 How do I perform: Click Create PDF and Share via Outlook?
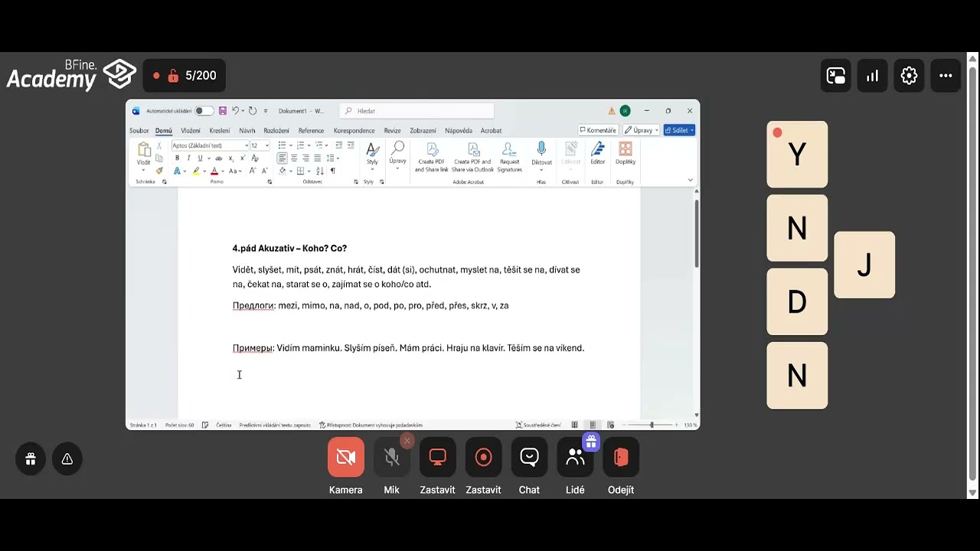[x=472, y=158]
